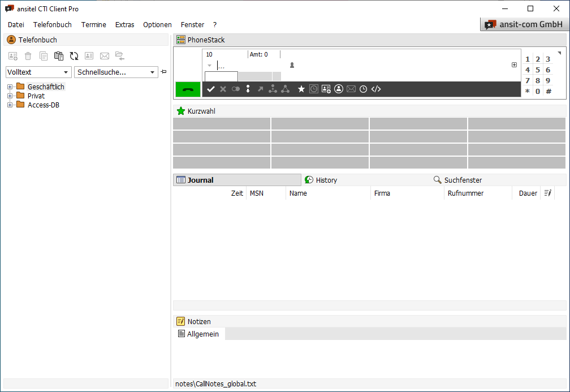Expand the Geschäftlich folder node
The height and width of the screenshot is (392, 570).
(10, 87)
